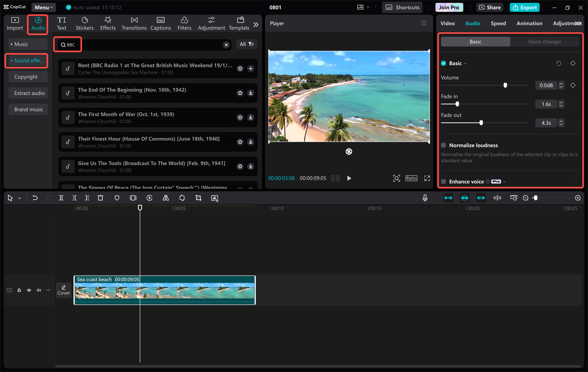This screenshot has height=372, width=588.
Task: Click the Delete icon in the timeline toolbar
Action: pyautogui.click(x=101, y=198)
